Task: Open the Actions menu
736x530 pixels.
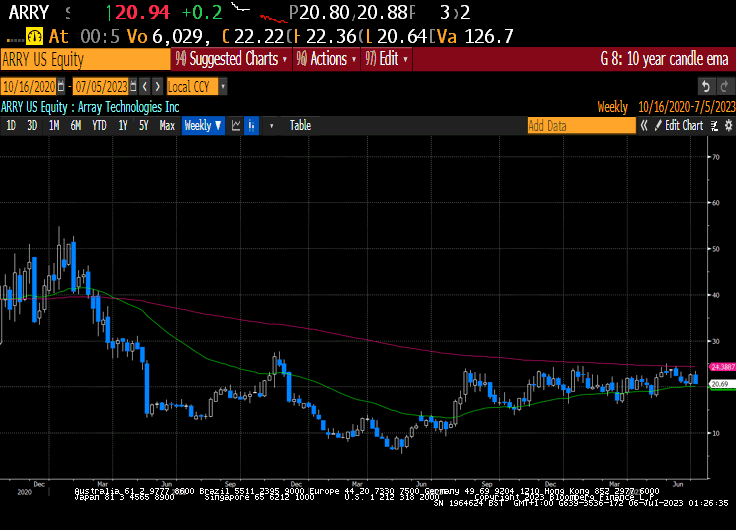Action: (x=327, y=59)
